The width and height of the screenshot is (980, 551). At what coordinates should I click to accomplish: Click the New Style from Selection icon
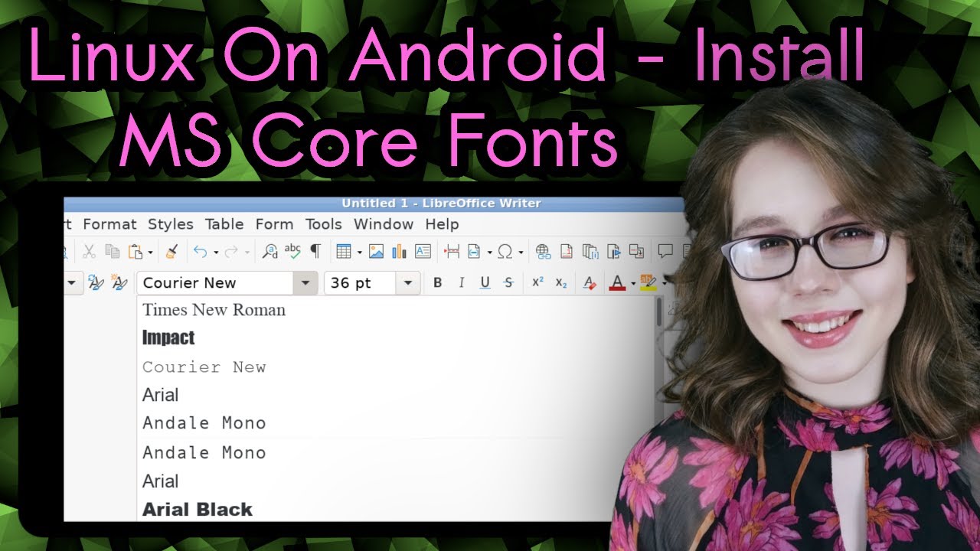pos(119,283)
